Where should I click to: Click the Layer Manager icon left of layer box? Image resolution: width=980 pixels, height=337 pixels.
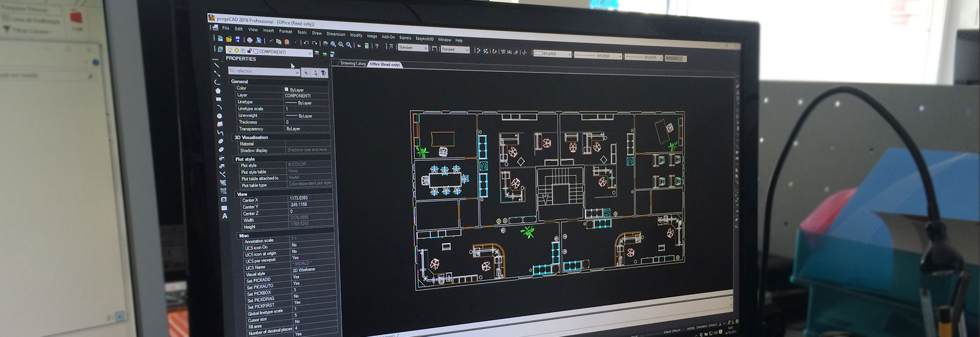tap(220, 50)
